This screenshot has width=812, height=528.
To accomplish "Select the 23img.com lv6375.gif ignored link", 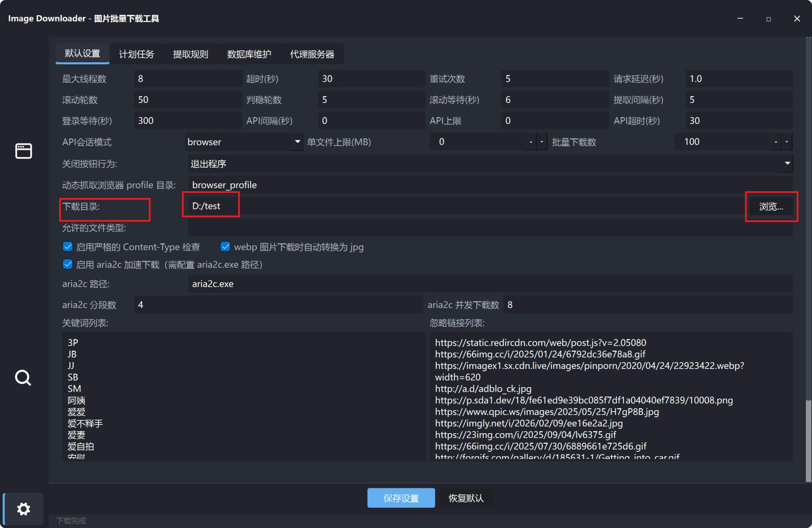I will coord(525,435).
